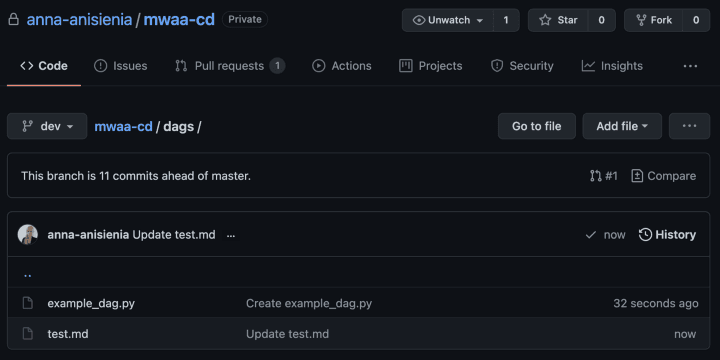Open the commit History link
The height and width of the screenshot is (360, 720).
(667, 235)
